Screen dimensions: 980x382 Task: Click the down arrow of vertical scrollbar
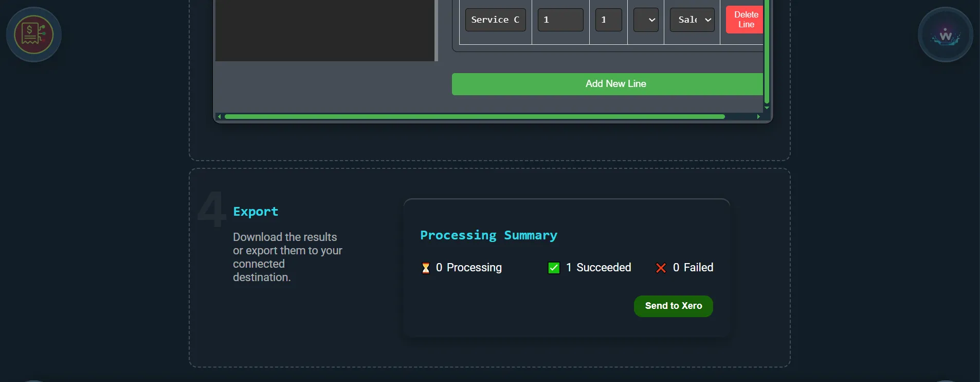point(767,108)
